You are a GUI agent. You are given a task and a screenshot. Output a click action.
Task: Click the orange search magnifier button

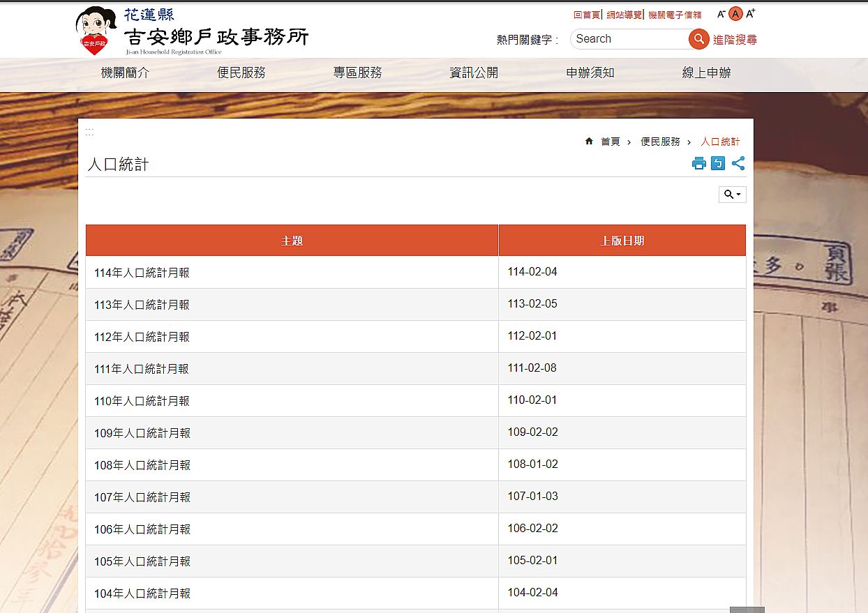point(698,39)
